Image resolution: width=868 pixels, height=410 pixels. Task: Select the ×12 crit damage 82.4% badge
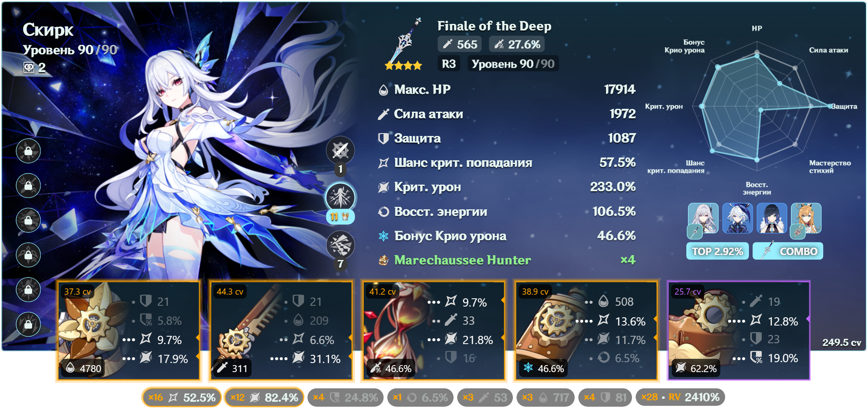click(264, 398)
